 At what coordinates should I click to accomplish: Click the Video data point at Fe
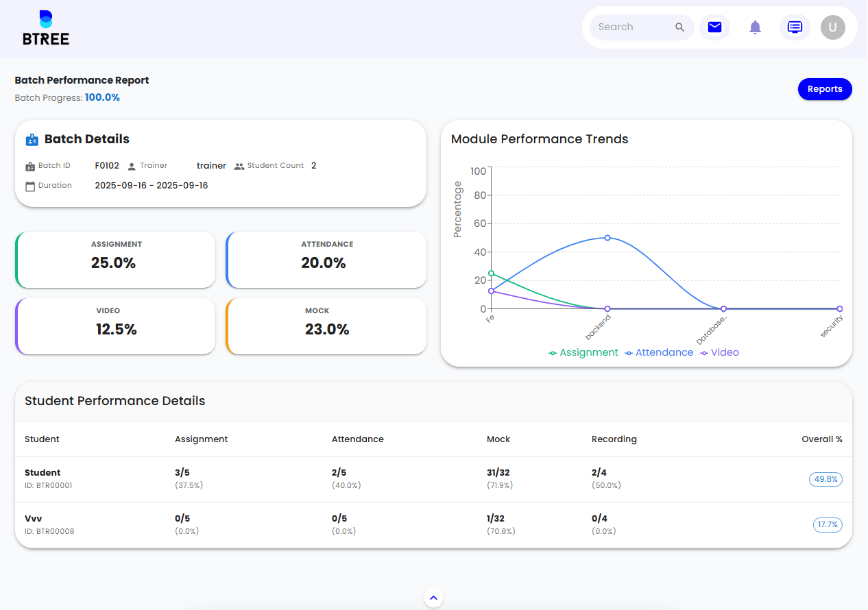coord(491,291)
